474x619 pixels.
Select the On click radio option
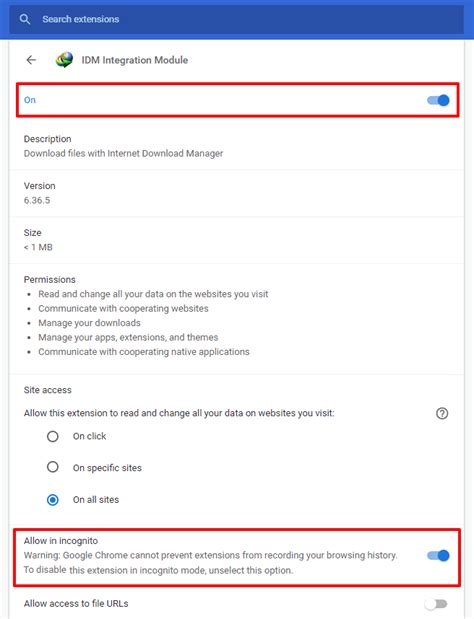pos(52,437)
